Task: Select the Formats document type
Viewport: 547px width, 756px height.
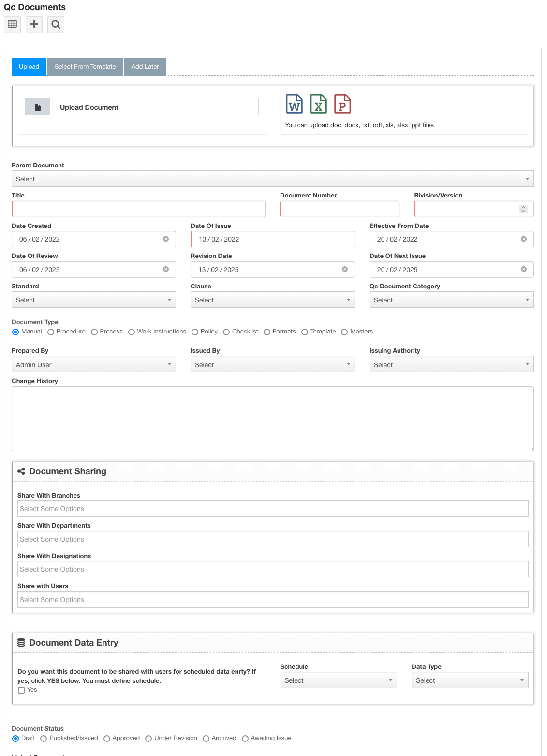Action: click(x=267, y=332)
